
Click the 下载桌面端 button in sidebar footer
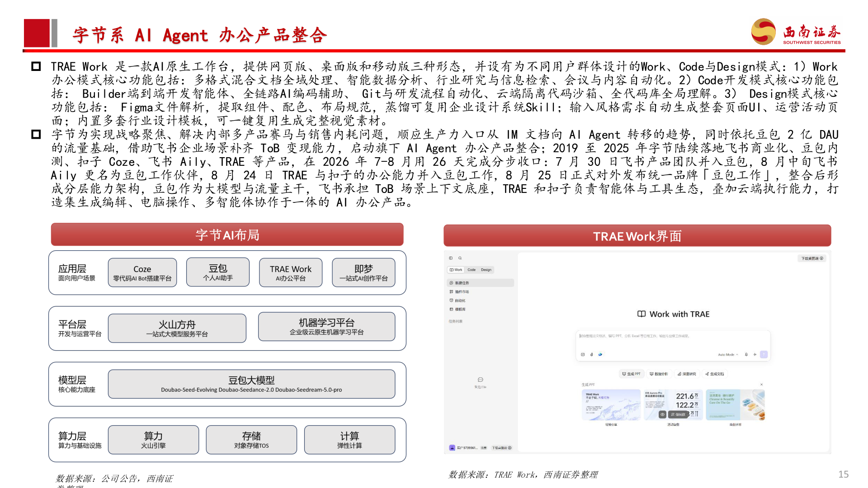(502, 448)
